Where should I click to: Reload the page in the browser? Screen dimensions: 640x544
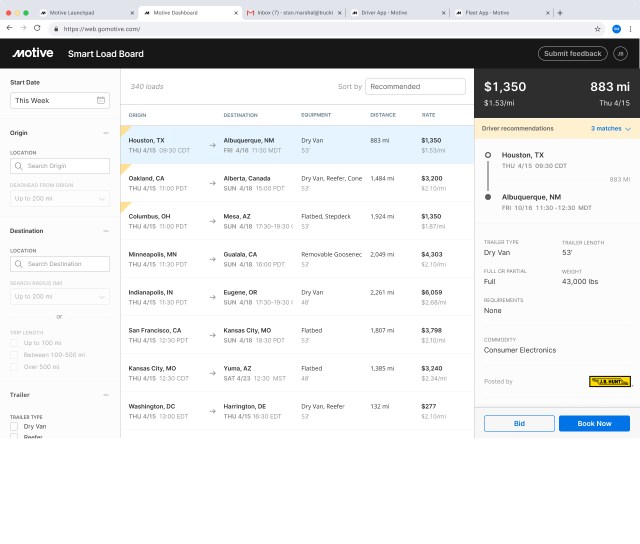pyautogui.click(x=39, y=29)
